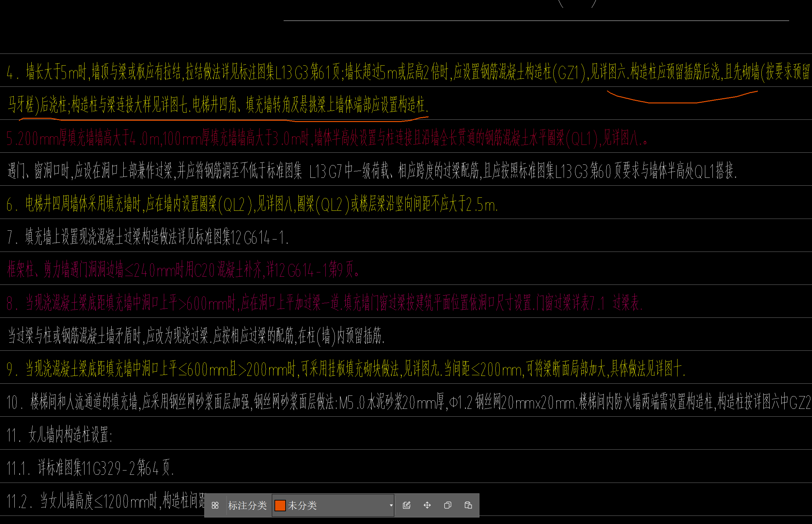Click the yellow line starting '9. 当现浇混凝土梁底'
This screenshot has height=524, width=812.
pyautogui.click(x=346, y=369)
